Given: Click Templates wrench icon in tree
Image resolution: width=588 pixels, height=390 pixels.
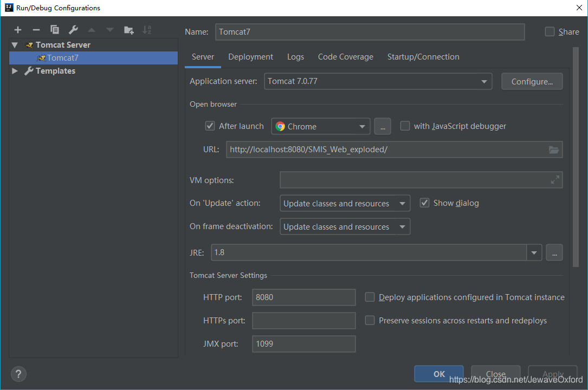Looking at the screenshot, I should coord(29,71).
